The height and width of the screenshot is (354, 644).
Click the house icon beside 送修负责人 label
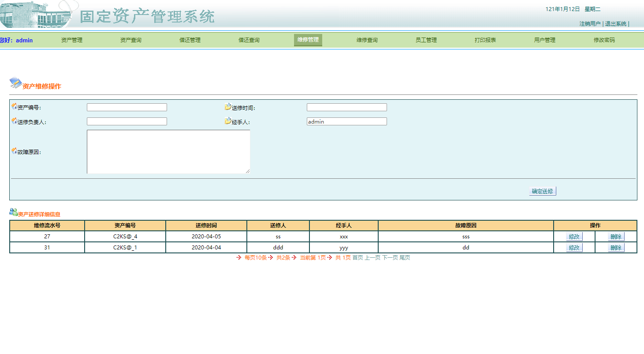14,121
